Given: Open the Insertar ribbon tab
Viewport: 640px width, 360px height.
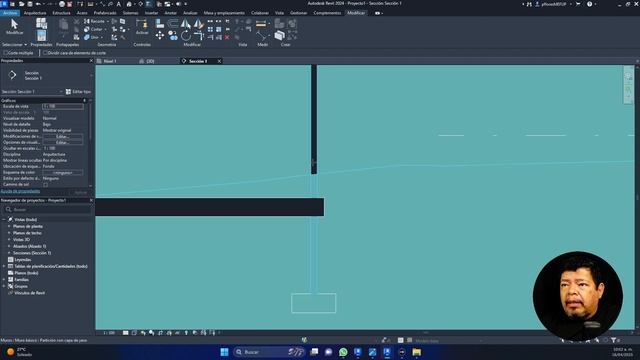Looking at the screenshot, I should coord(151,13).
